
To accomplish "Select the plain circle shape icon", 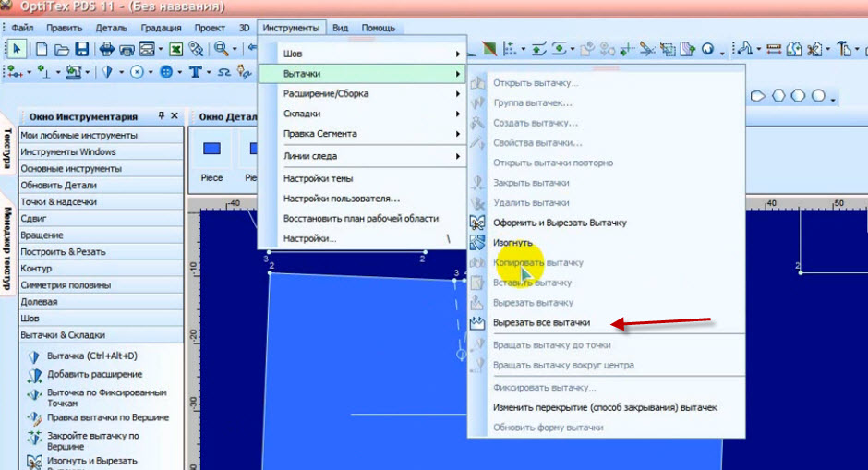I will 818,96.
